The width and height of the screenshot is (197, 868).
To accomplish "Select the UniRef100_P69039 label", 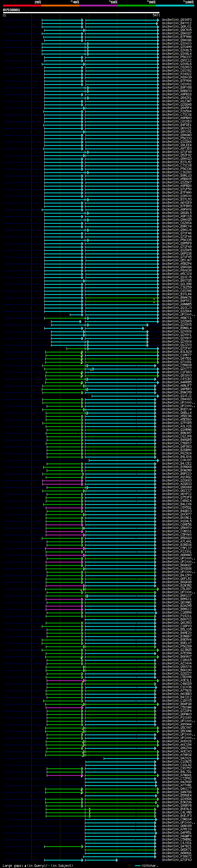I will point(176,78).
